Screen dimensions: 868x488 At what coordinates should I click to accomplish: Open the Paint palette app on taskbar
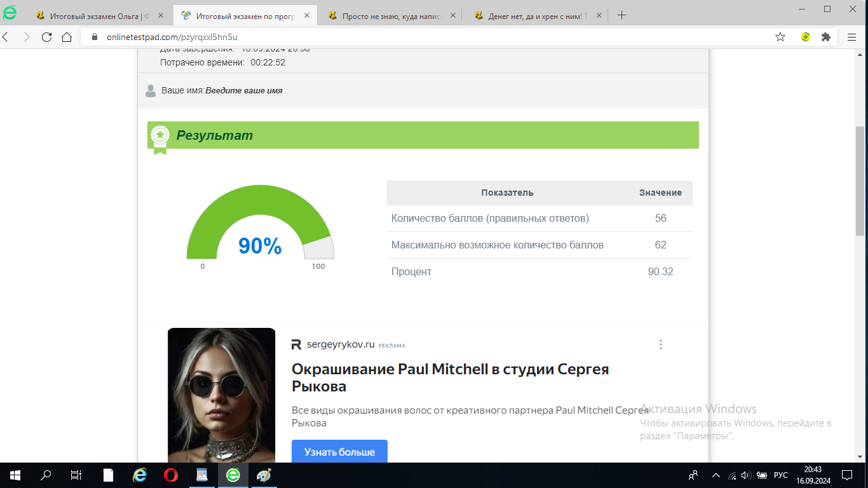pos(264,475)
